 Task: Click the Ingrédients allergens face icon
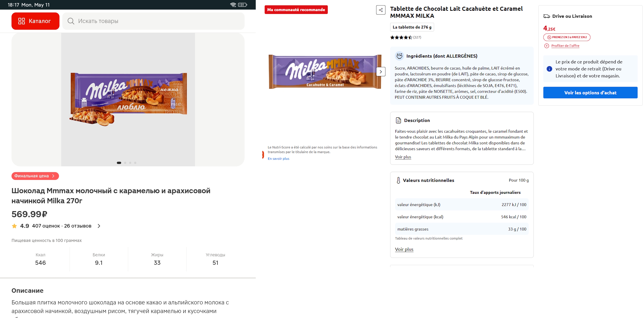click(x=399, y=56)
